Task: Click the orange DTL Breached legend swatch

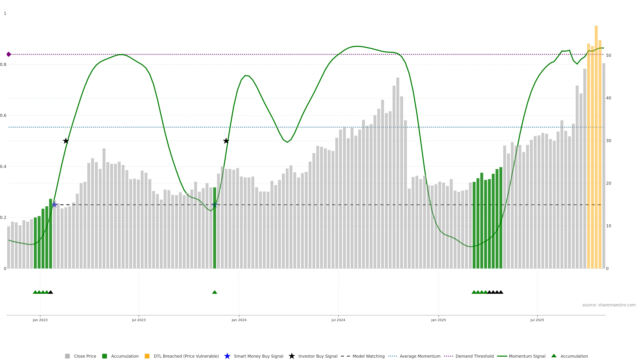Action: (147, 356)
